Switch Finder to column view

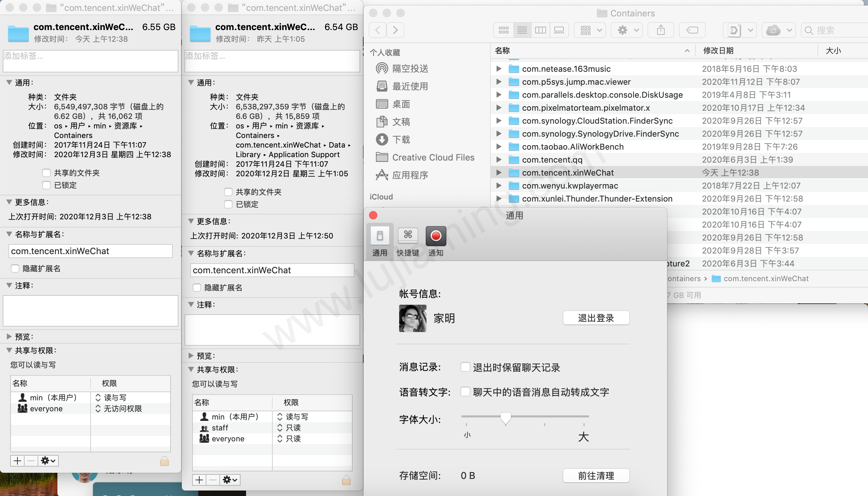point(540,30)
